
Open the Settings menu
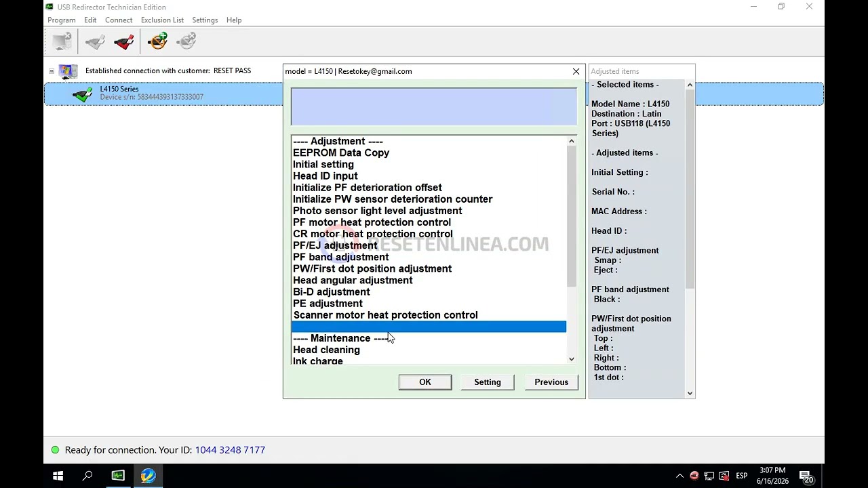pos(205,20)
